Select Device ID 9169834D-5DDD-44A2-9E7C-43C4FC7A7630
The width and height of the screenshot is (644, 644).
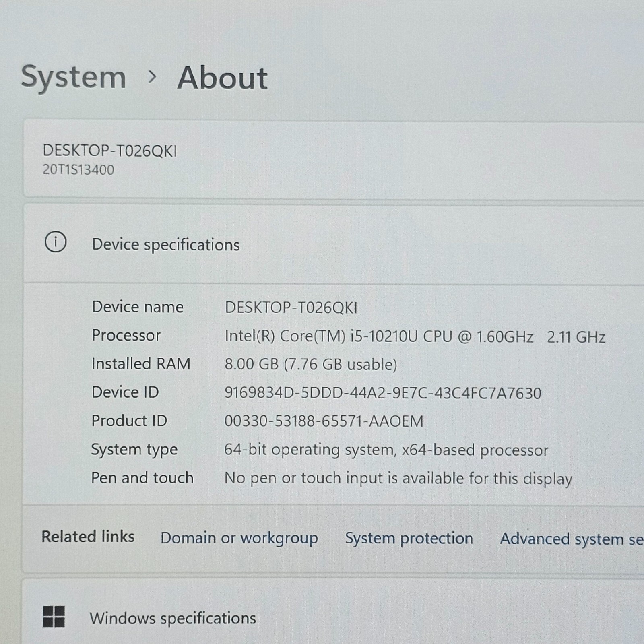point(383,393)
